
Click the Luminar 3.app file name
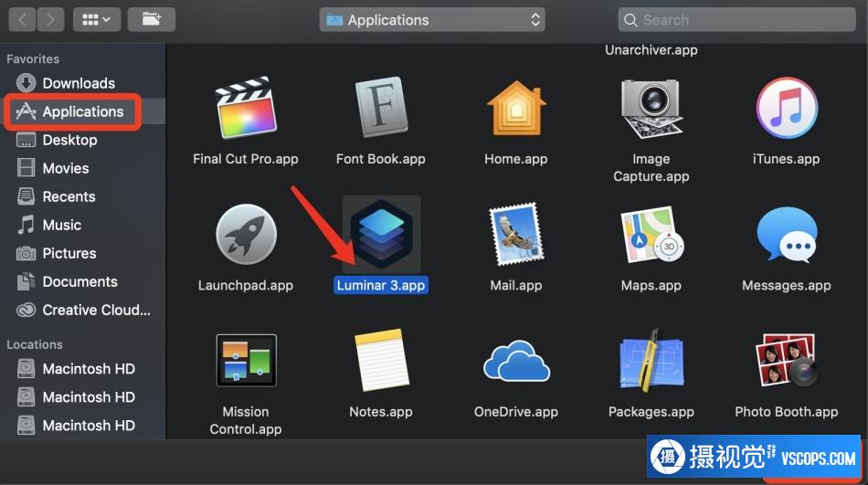click(x=381, y=285)
